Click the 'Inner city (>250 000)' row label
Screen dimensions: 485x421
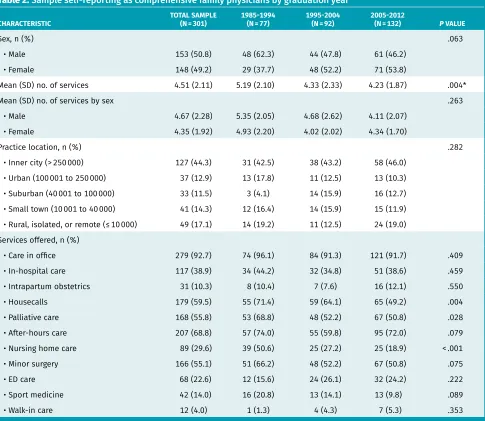(x=46, y=163)
